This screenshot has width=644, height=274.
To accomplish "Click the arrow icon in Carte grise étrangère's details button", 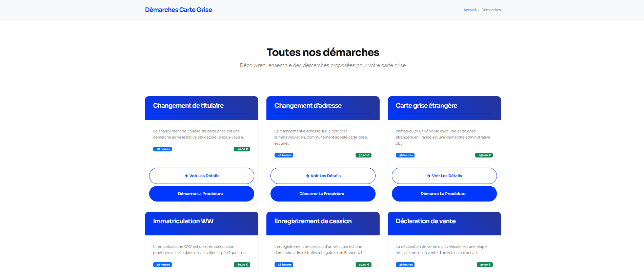I will [x=429, y=176].
